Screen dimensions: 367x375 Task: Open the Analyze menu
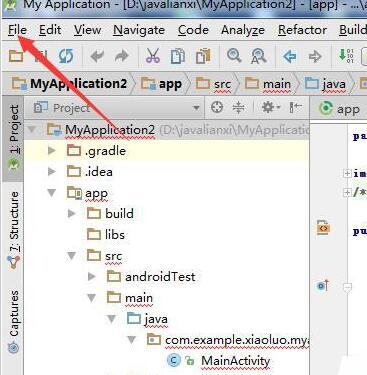(243, 30)
